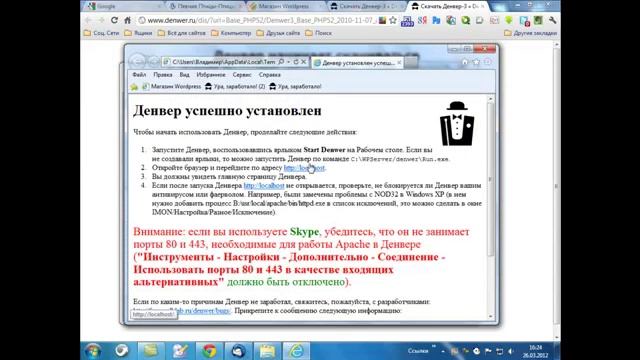Viewport: 640px width, 360px height.
Task: Open 'Ура, заработало! (2)' favorite
Action: (x=235, y=87)
